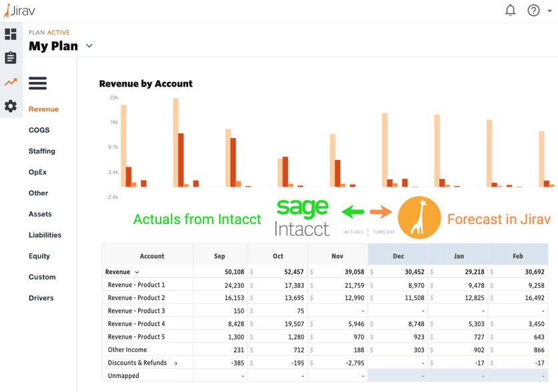Select the Staffing section in sidebar
The width and height of the screenshot is (558, 392).
41,151
